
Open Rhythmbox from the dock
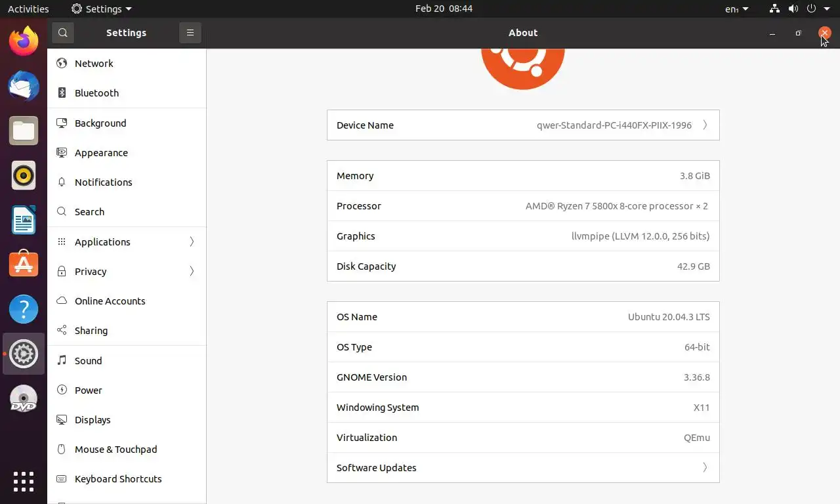(x=24, y=175)
